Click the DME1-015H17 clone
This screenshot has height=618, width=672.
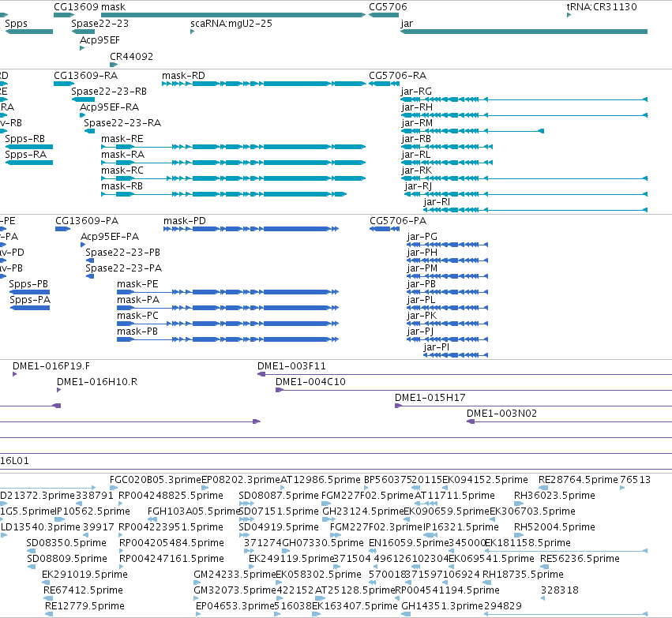coord(533,406)
